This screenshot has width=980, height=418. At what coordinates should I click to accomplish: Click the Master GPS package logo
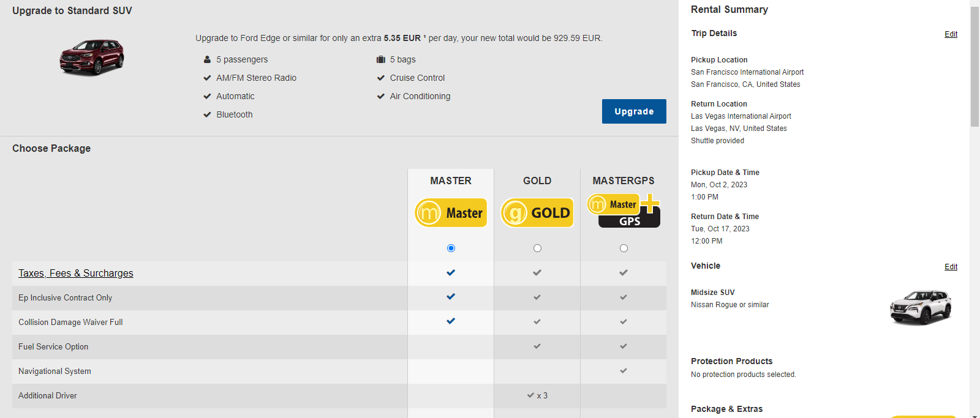coord(624,211)
